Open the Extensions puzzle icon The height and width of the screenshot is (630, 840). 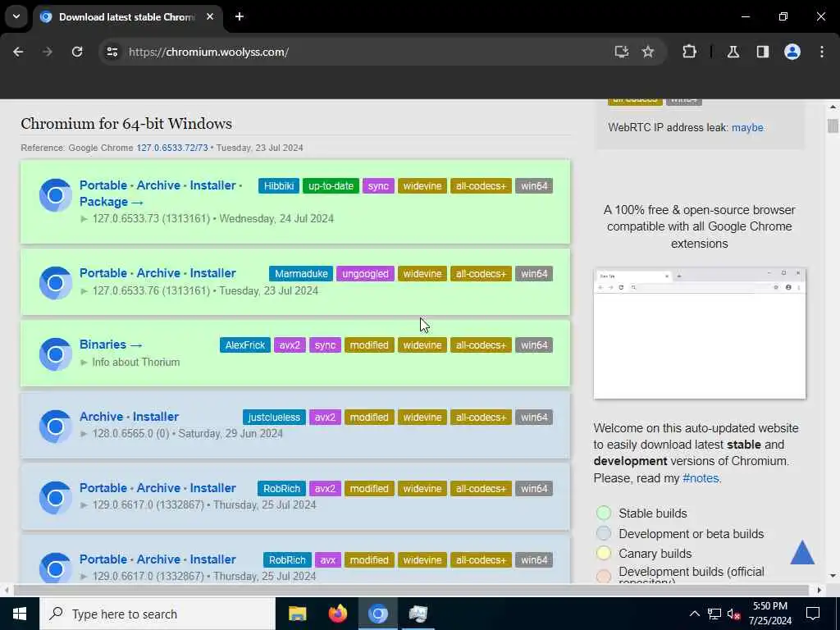coord(689,52)
